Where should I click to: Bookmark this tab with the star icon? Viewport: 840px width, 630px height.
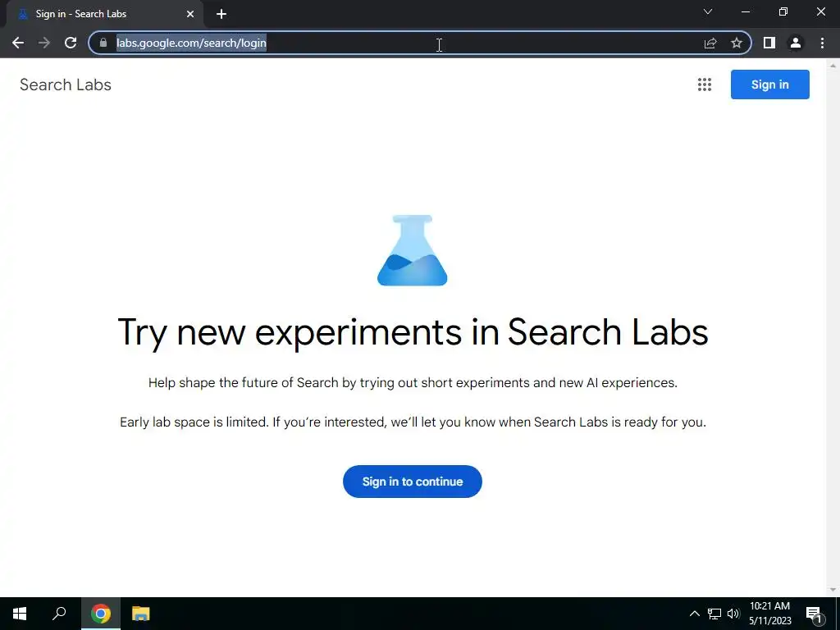pyautogui.click(x=737, y=43)
